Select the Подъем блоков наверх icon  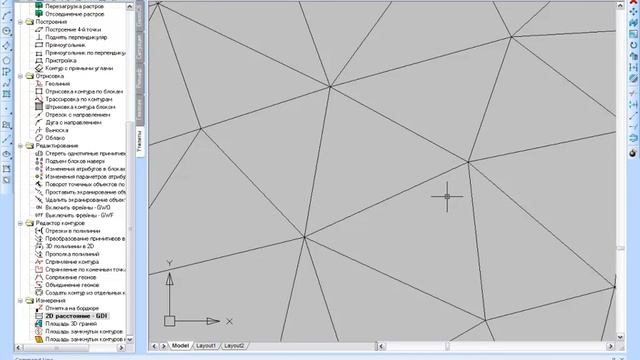(x=39, y=161)
